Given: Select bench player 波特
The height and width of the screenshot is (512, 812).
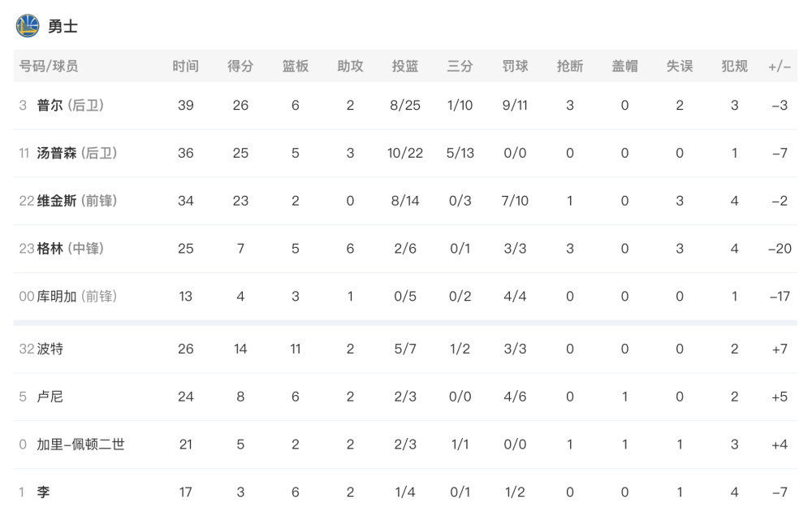Looking at the screenshot, I should [x=50, y=349].
